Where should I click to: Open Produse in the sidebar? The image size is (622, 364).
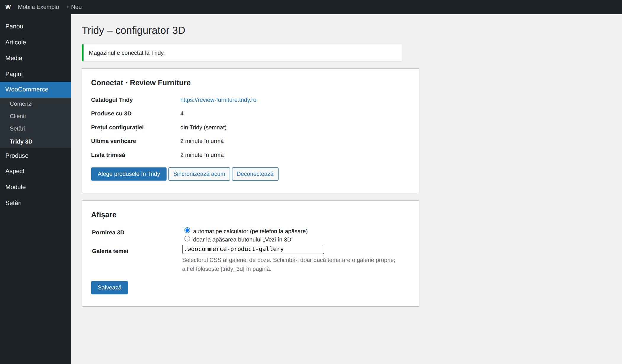tap(36, 156)
